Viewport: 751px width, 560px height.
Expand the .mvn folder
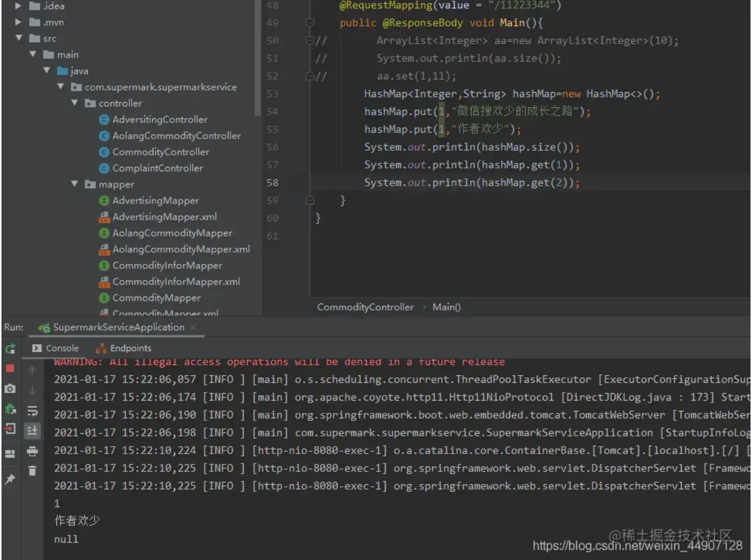click(18, 22)
